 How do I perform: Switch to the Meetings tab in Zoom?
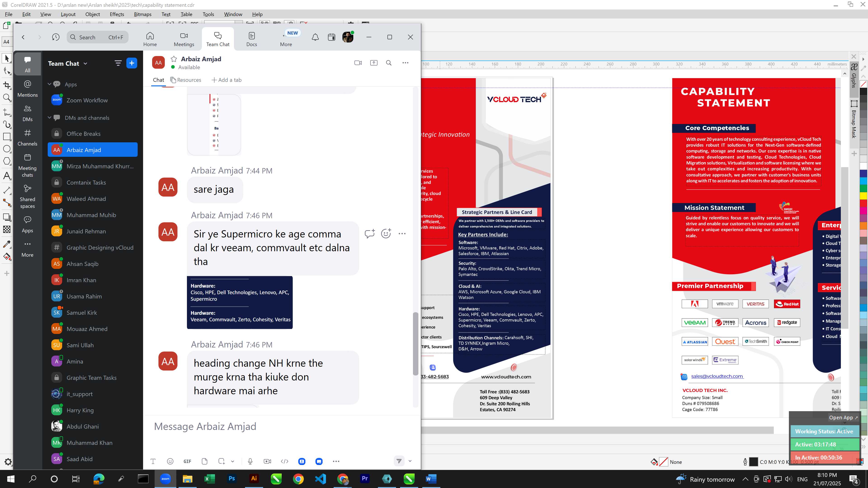(x=184, y=39)
